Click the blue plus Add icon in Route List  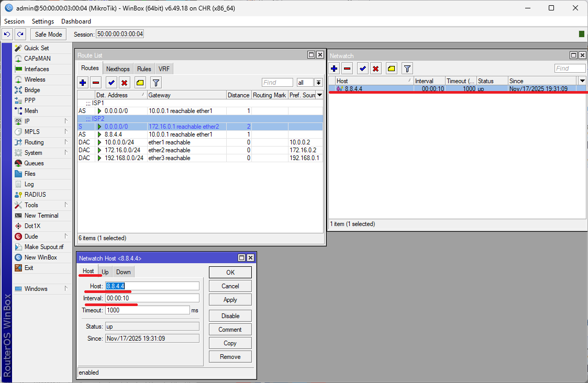coord(83,83)
